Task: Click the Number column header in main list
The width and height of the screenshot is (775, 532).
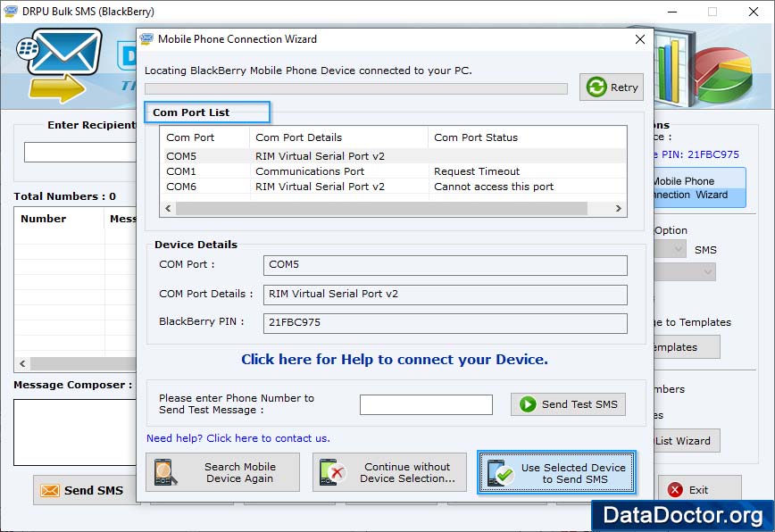Action: pos(59,219)
